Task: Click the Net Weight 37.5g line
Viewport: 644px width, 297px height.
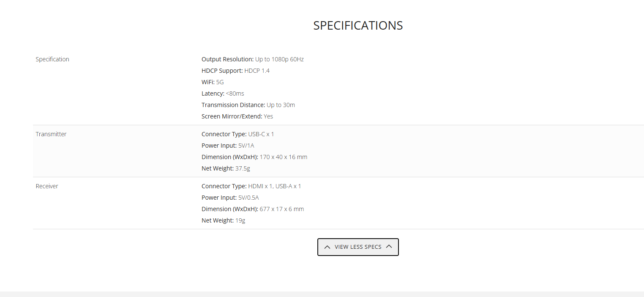Action: click(226, 168)
